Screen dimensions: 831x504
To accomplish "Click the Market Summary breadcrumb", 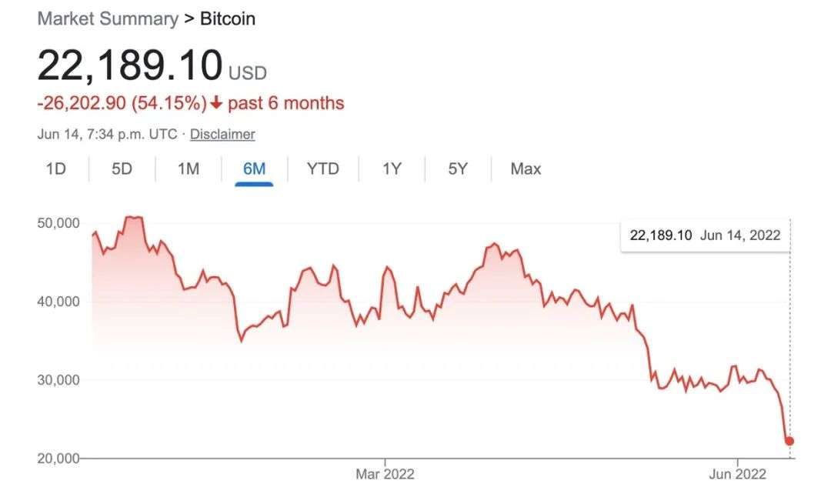I will tap(107, 18).
